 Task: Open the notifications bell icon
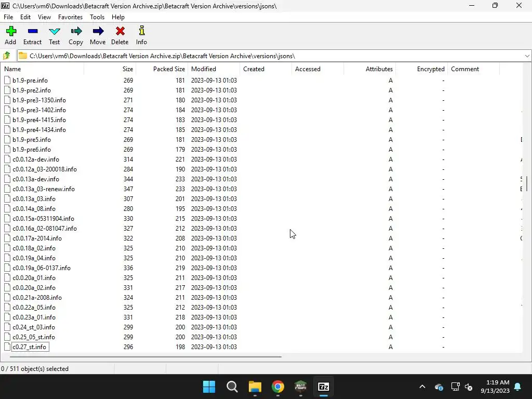pyautogui.click(x=518, y=387)
